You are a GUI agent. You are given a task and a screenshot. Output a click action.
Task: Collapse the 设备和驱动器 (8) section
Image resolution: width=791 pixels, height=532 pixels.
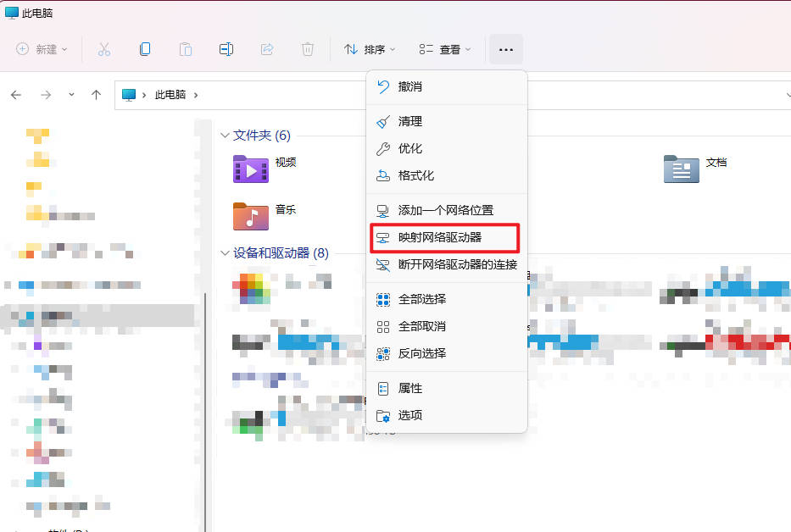pyautogui.click(x=225, y=253)
